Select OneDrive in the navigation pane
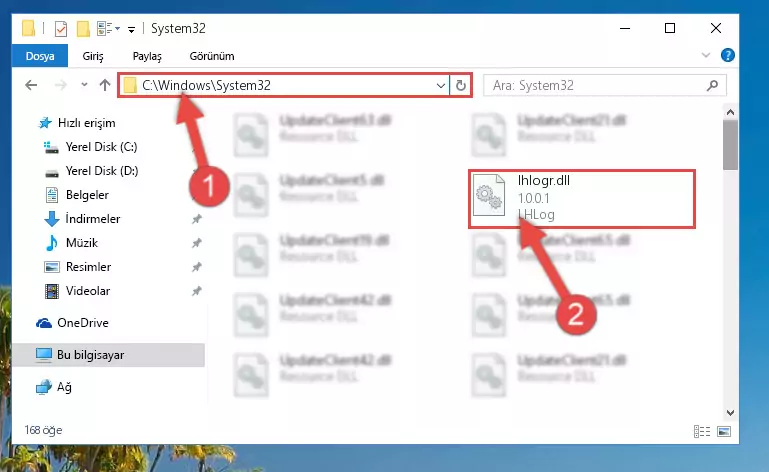 pyautogui.click(x=82, y=323)
